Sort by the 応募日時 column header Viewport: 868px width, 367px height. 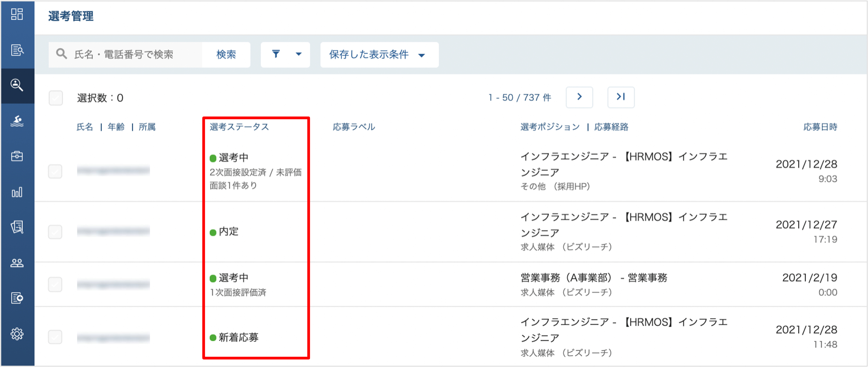[820, 127]
